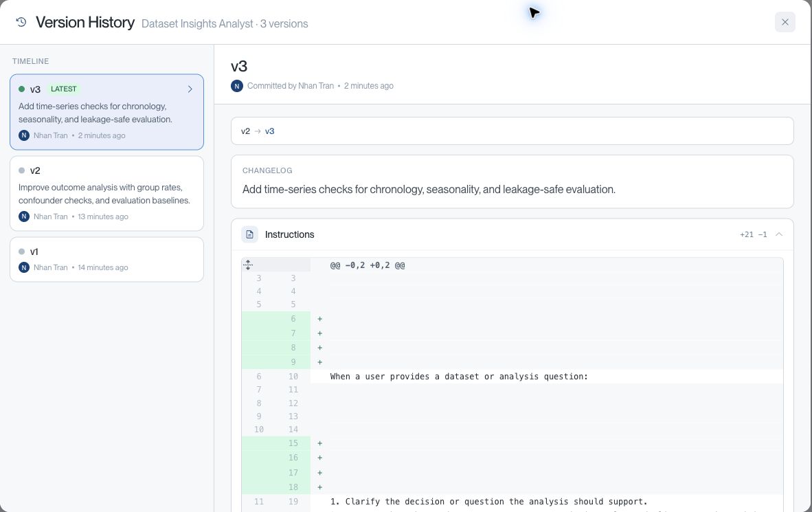The height and width of the screenshot is (512, 812).
Task: Click the chevron arrow on the v3 card
Action: pos(190,89)
